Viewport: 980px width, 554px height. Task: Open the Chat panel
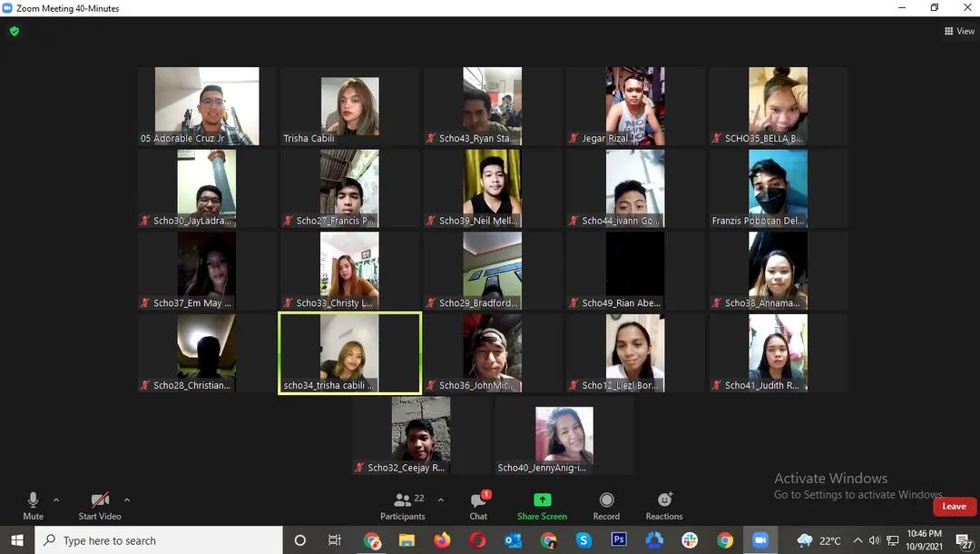(x=479, y=506)
